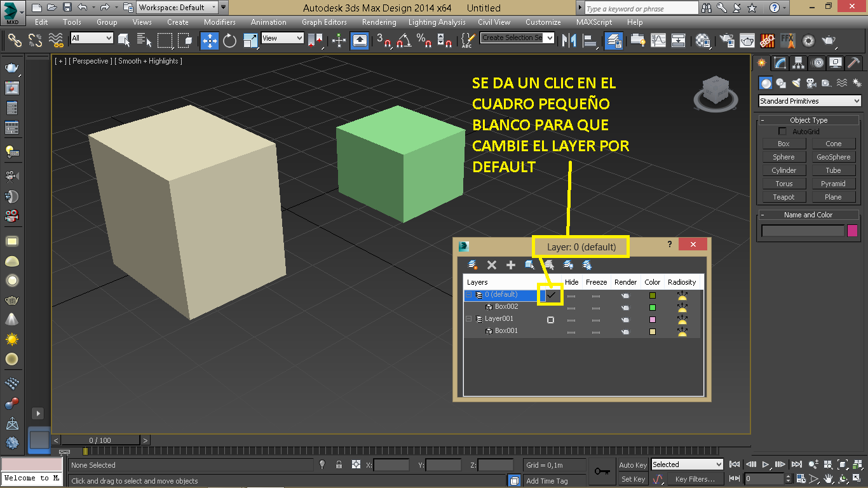
Task: Open Key Filters dialog
Action: click(x=695, y=479)
